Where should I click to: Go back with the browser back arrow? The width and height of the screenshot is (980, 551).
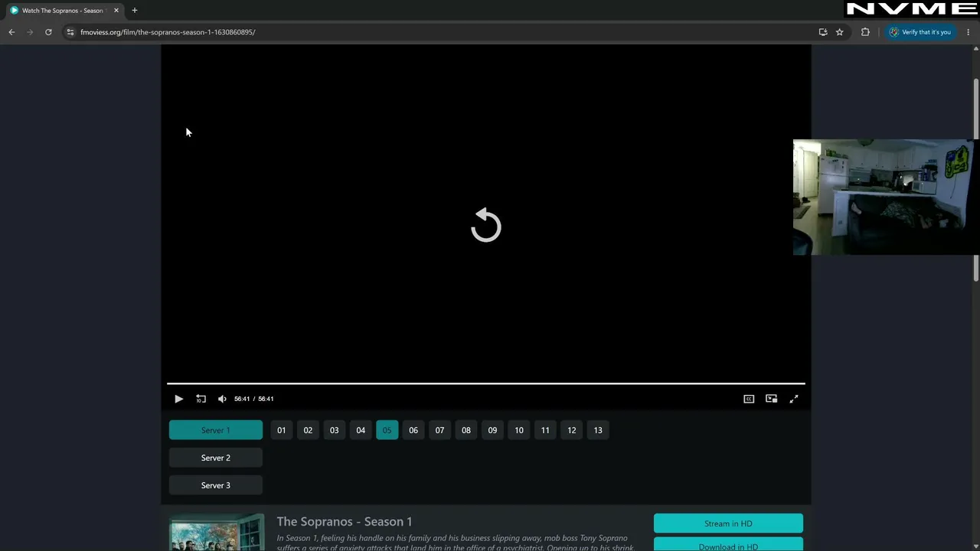point(11,32)
